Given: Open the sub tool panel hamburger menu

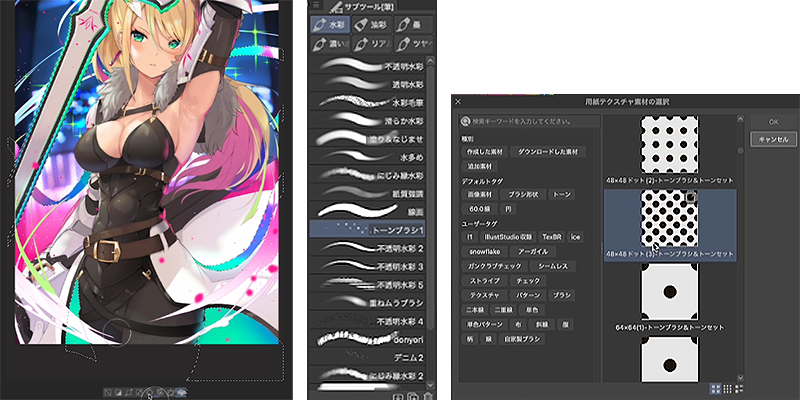Looking at the screenshot, I should pyautogui.click(x=316, y=5).
